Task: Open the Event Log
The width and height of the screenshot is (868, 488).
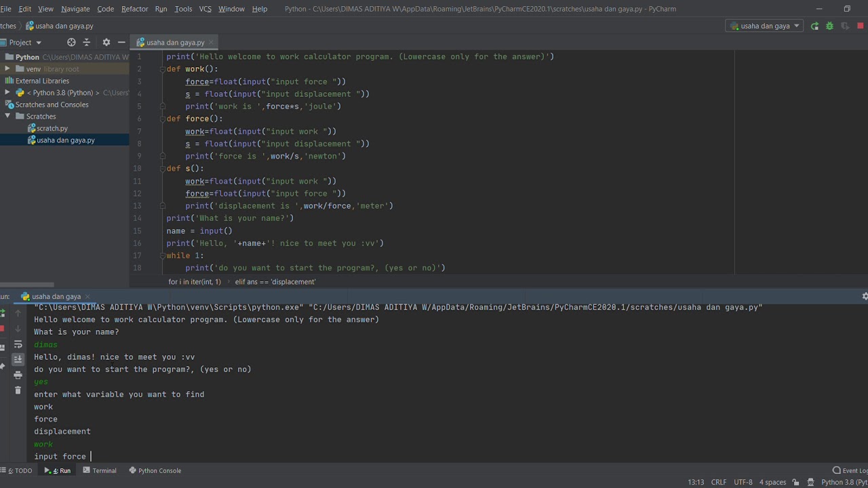Action: (x=850, y=470)
